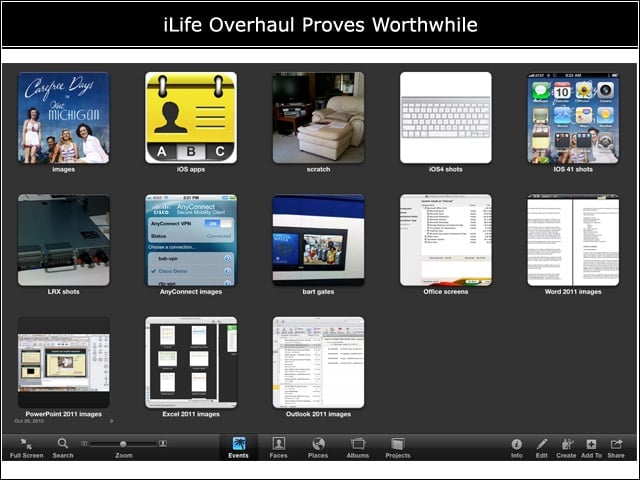The image size is (640, 480).
Task: Click the 'Outlook 2011 images' title text
Action: (x=318, y=414)
